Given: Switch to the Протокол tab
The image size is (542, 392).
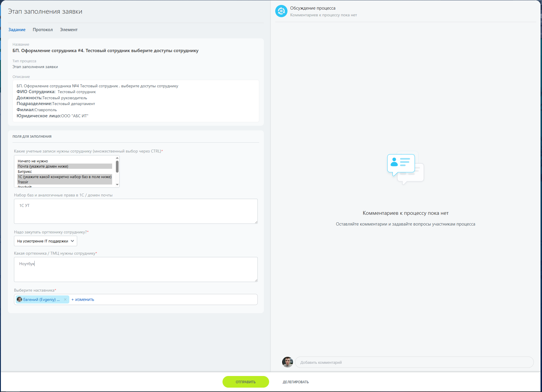Looking at the screenshot, I should point(43,30).
